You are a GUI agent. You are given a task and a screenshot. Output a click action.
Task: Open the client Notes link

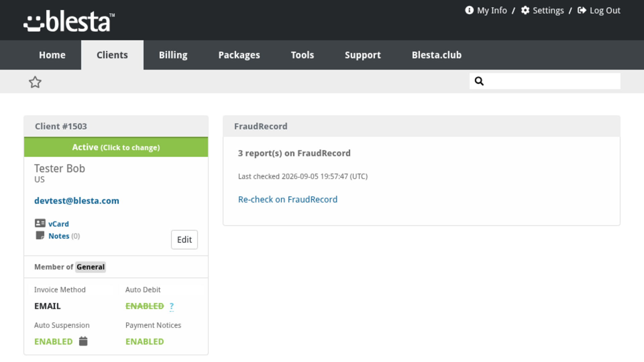coord(59,236)
